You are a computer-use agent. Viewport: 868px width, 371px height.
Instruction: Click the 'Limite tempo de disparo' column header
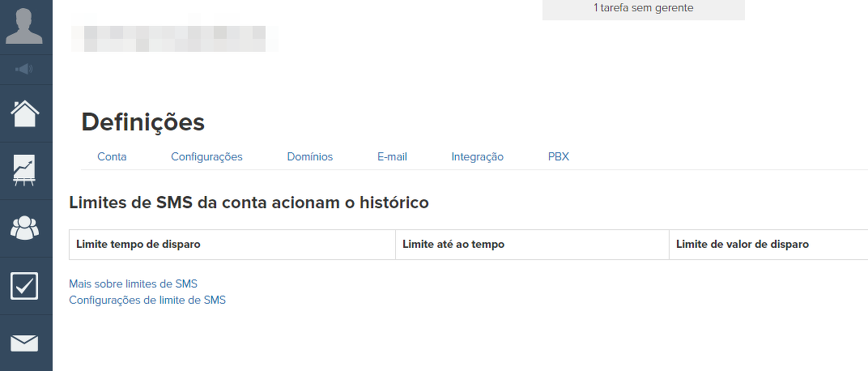[x=138, y=245]
